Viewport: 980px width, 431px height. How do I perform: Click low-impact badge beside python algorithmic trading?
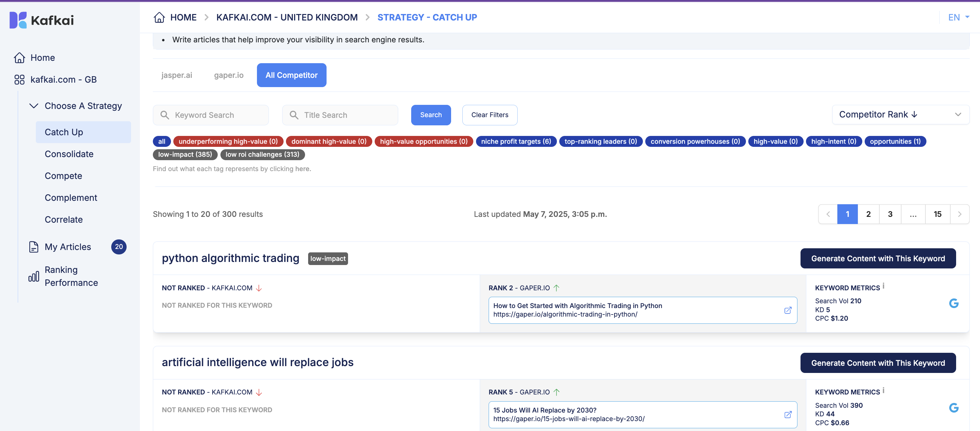328,259
